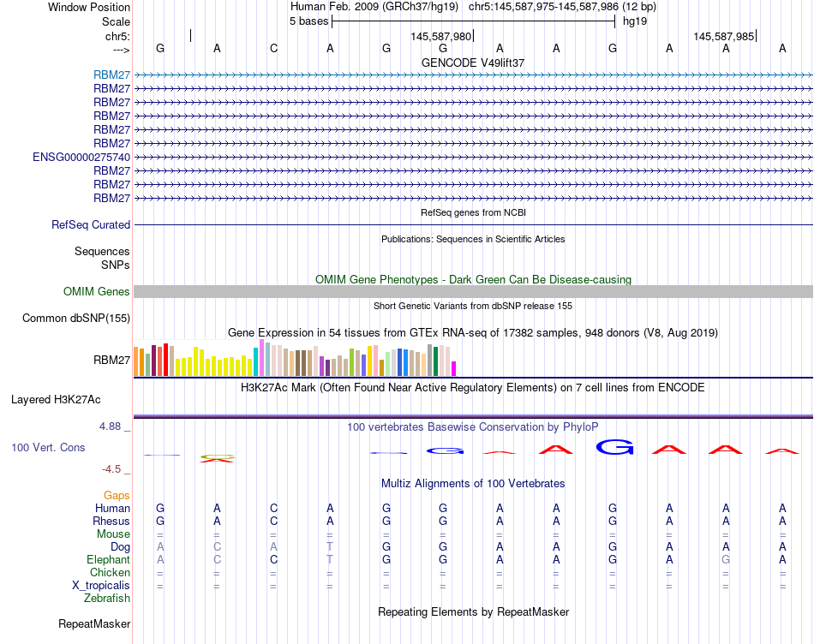Click the tallest blue G in PhyloP track
814x644 pixels.
614,447
